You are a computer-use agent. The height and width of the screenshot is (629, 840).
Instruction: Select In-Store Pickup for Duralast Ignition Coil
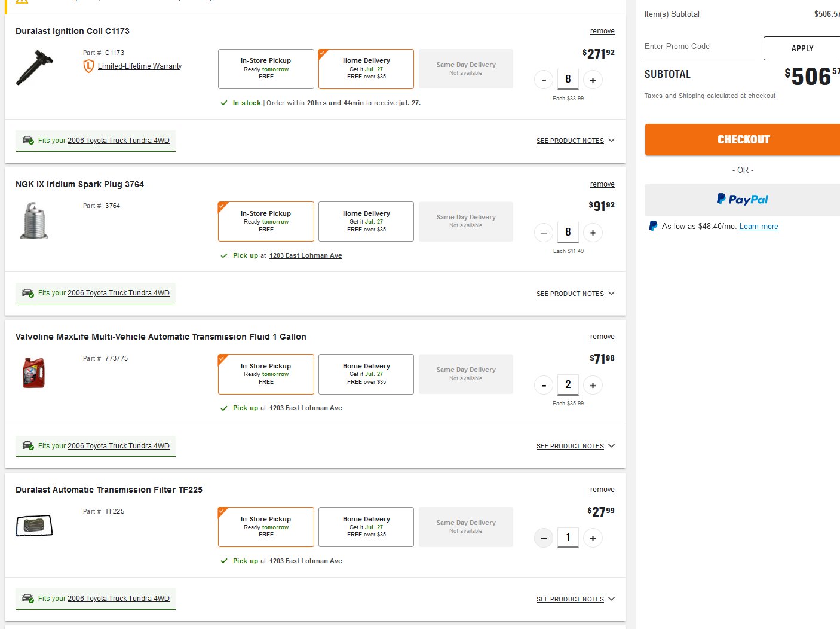tap(266, 69)
